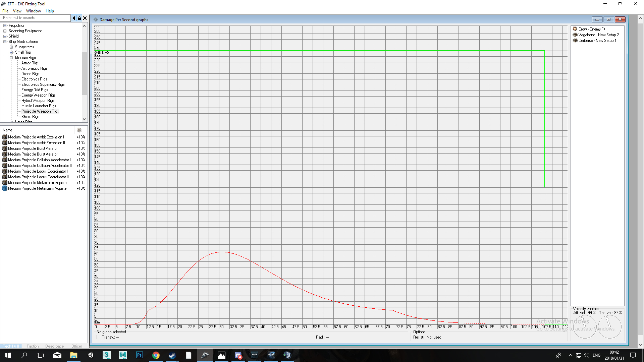The height and width of the screenshot is (362, 644).
Task: Expand the Propulsion tree node
Action: (5, 25)
